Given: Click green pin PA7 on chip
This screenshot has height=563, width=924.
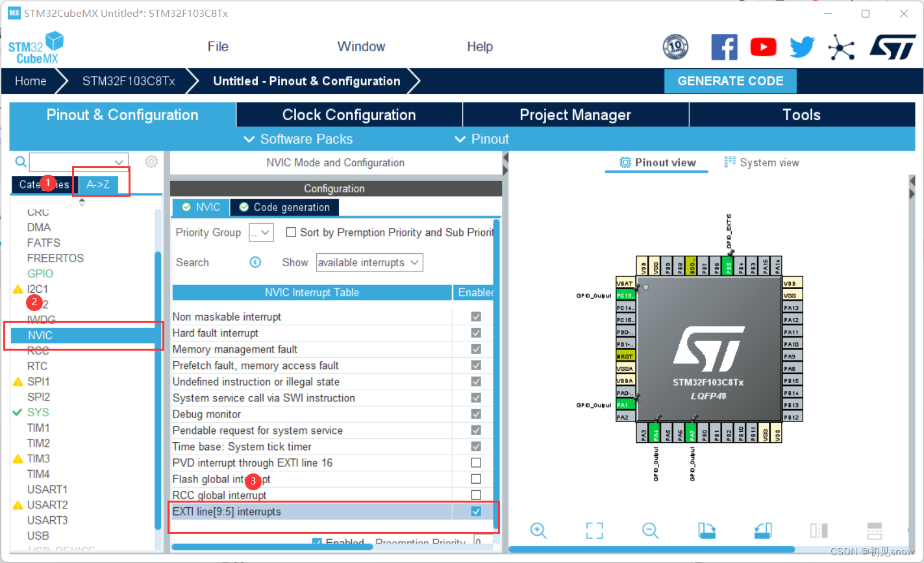Looking at the screenshot, I should coord(692,433).
